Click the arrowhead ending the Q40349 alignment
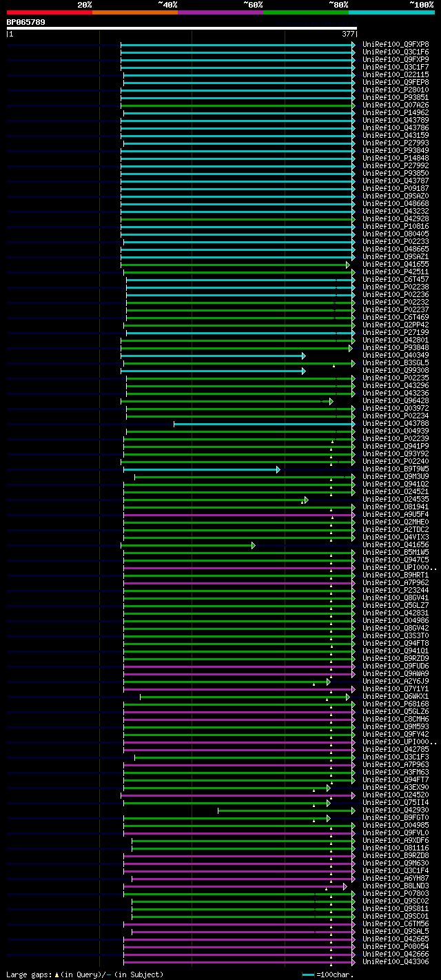Screen dimensions: 441x980 coord(303,356)
